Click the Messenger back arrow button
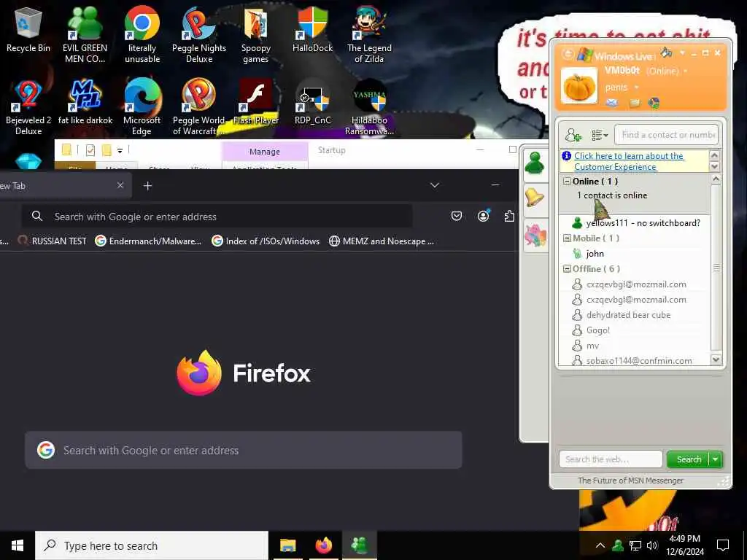The width and height of the screenshot is (747, 560). point(567,53)
